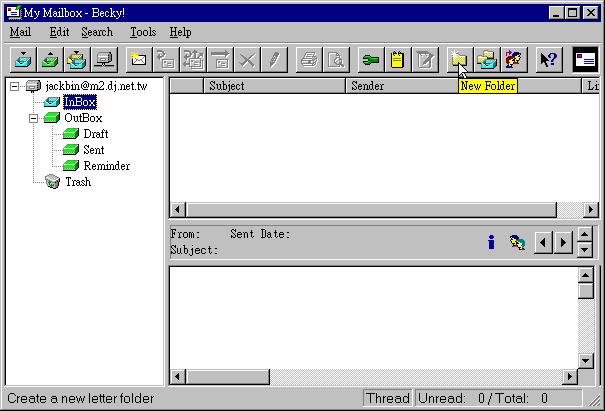Click message body horizontal scrollbar left arrow
The image size is (605, 411).
[x=177, y=376]
